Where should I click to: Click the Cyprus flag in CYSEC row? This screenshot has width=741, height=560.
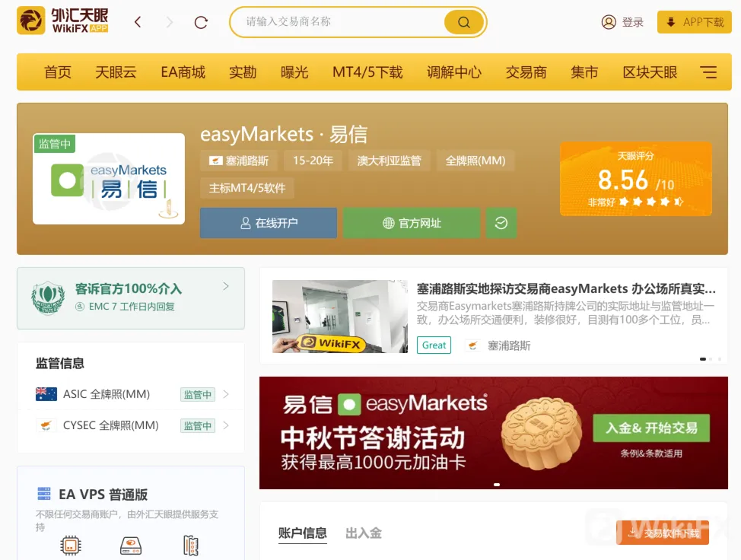[46, 425]
